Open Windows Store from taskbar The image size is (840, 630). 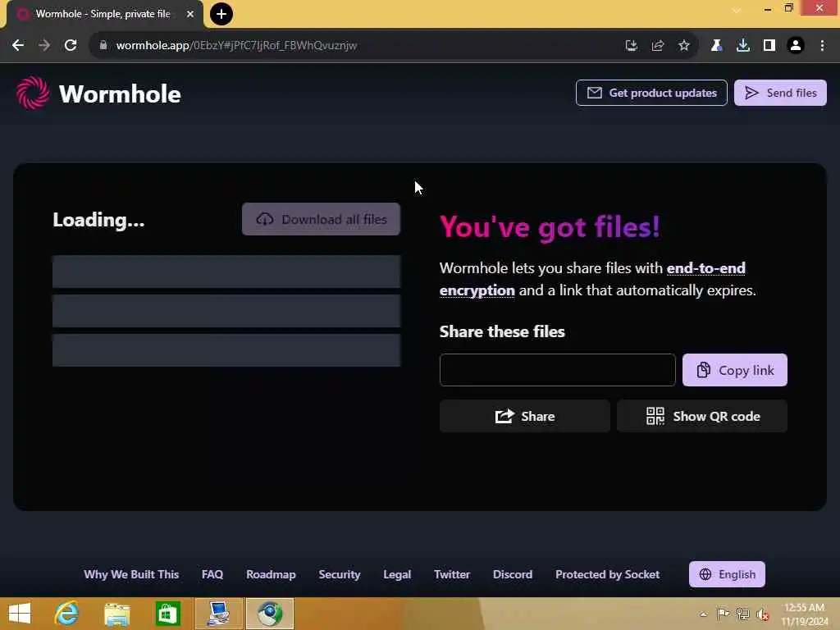pyautogui.click(x=167, y=614)
